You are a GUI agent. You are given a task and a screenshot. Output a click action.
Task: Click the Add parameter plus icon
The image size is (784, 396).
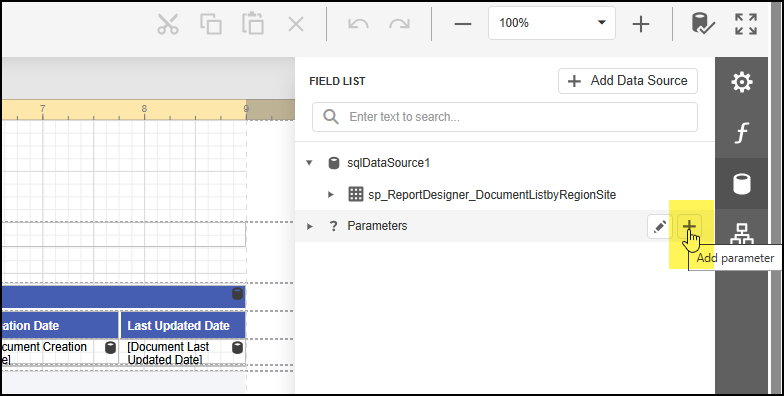[690, 226]
